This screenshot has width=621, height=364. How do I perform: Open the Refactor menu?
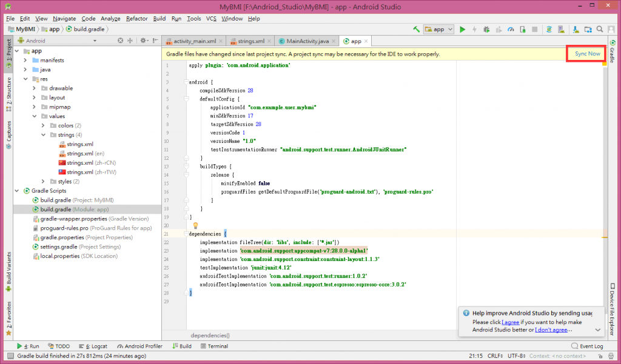(136, 19)
